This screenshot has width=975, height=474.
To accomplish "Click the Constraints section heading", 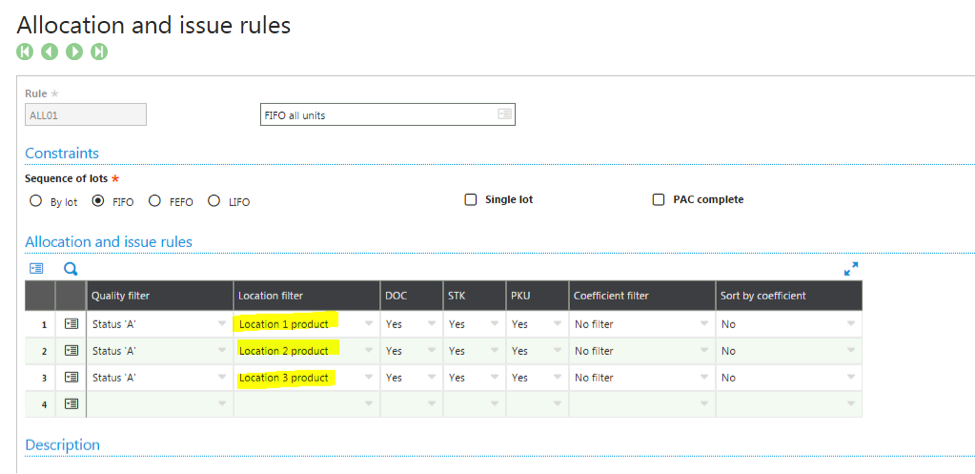I will (x=62, y=153).
